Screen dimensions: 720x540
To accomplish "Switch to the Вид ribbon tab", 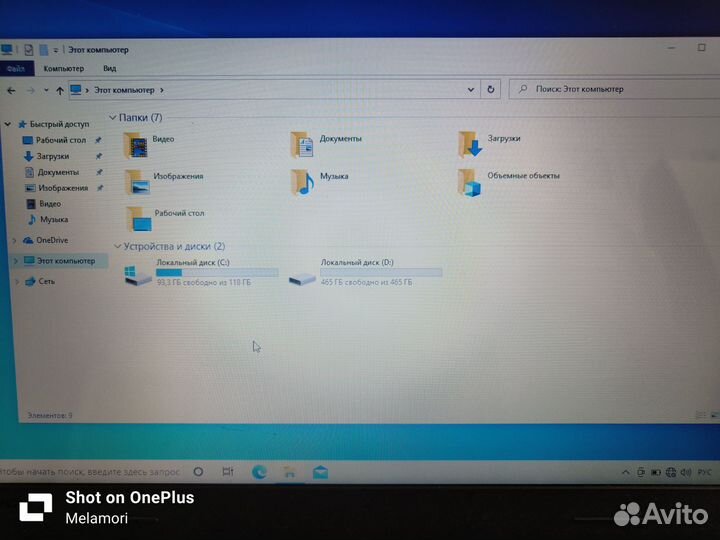I will click(x=109, y=69).
